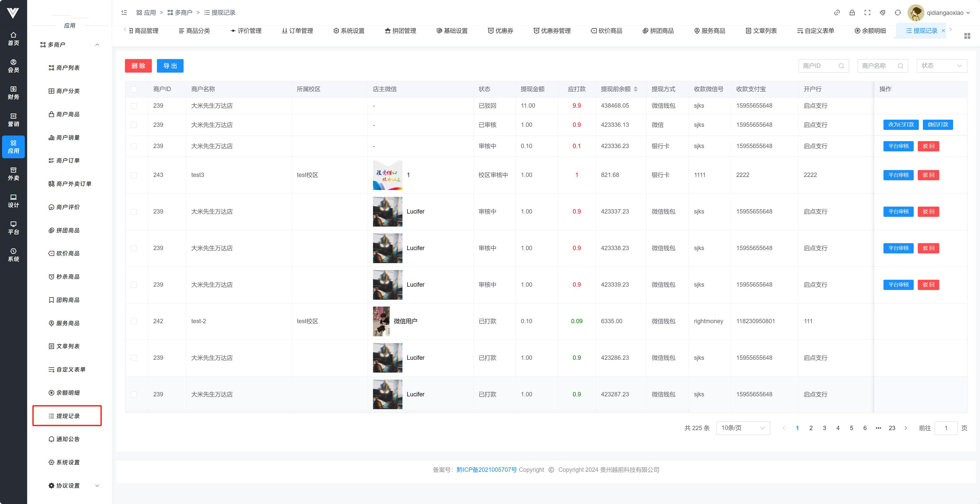Viewport: 980px width, 504px height.
Task: Click the link icon in top header
Action: pos(837,13)
